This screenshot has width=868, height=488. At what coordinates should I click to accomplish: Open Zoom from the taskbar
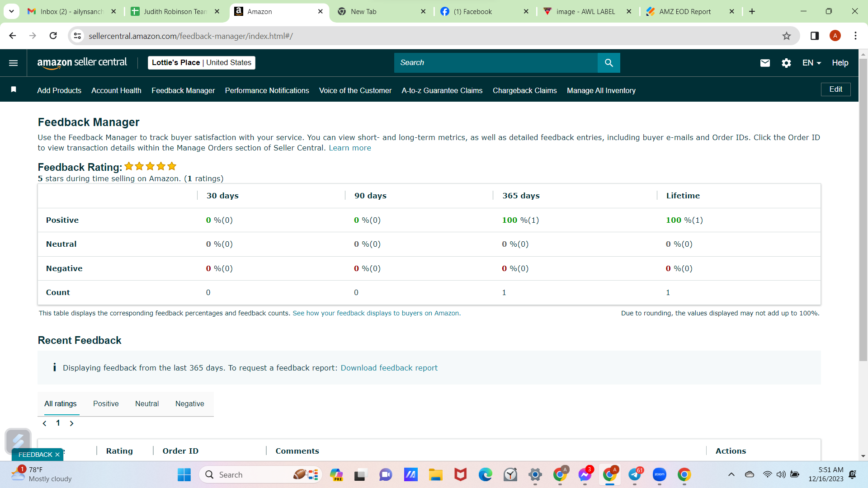click(660, 475)
